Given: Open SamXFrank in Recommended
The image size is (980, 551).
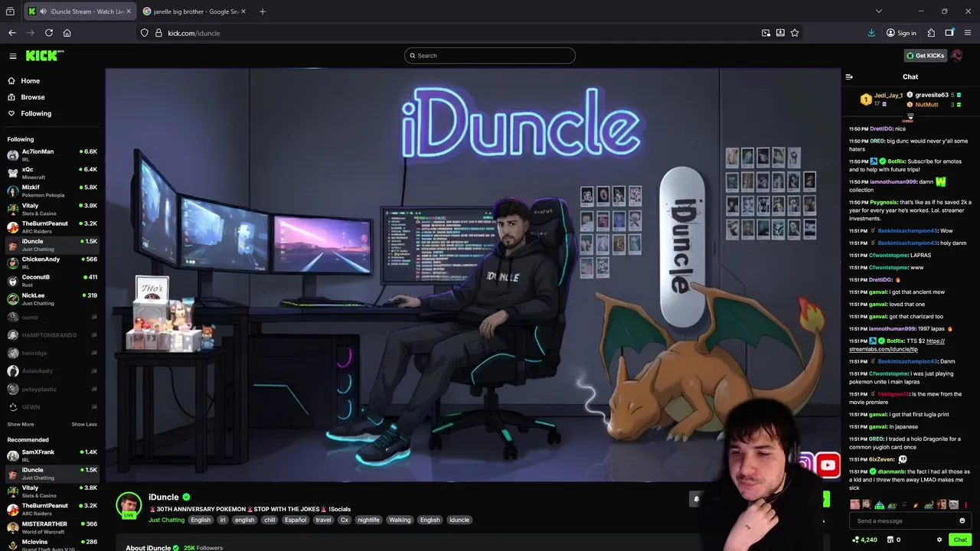Looking at the screenshot, I should (x=52, y=455).
